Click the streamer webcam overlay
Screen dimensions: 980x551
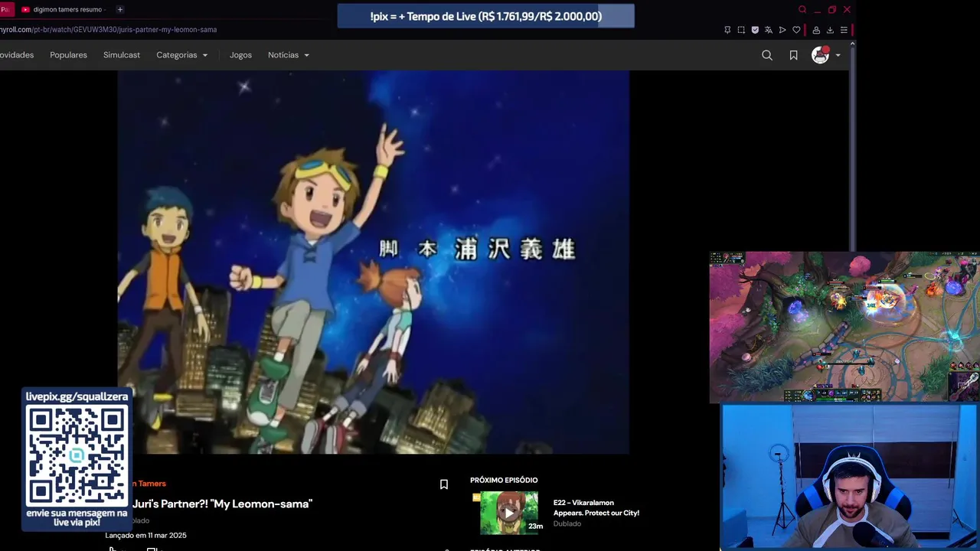pyautogui.click(x=849, y=478)
